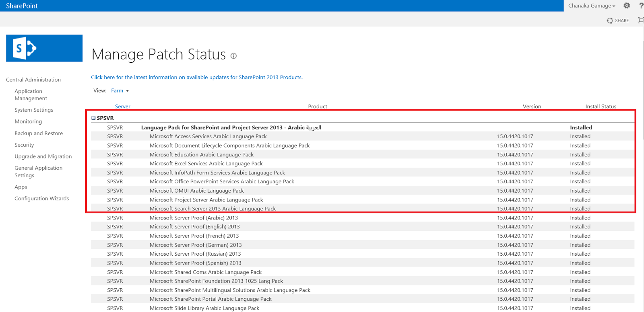This screenshot has width=644, height=312.
Task: Select Microsoft Server Proof (Russian) 2013
Action: click(x=363, y=254)
